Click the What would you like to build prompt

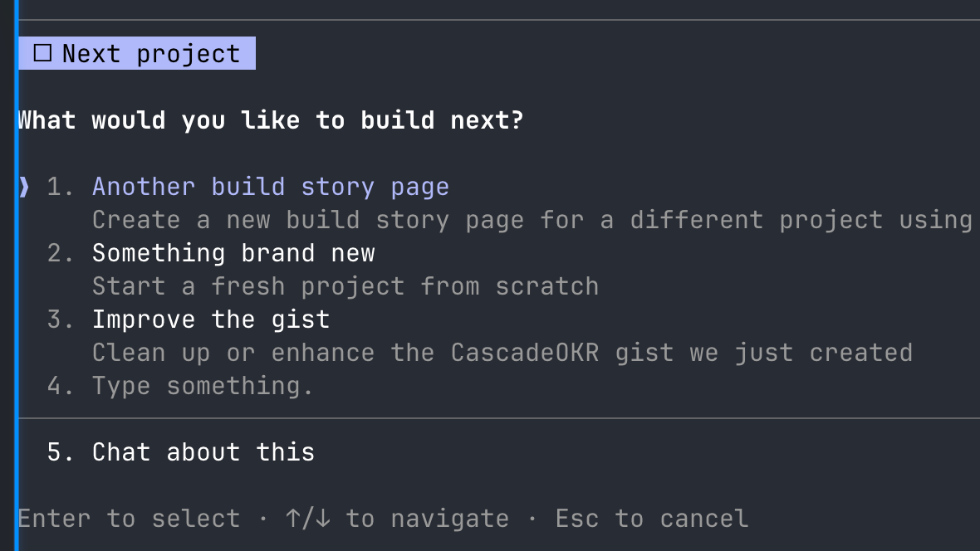tap(270, 119)
